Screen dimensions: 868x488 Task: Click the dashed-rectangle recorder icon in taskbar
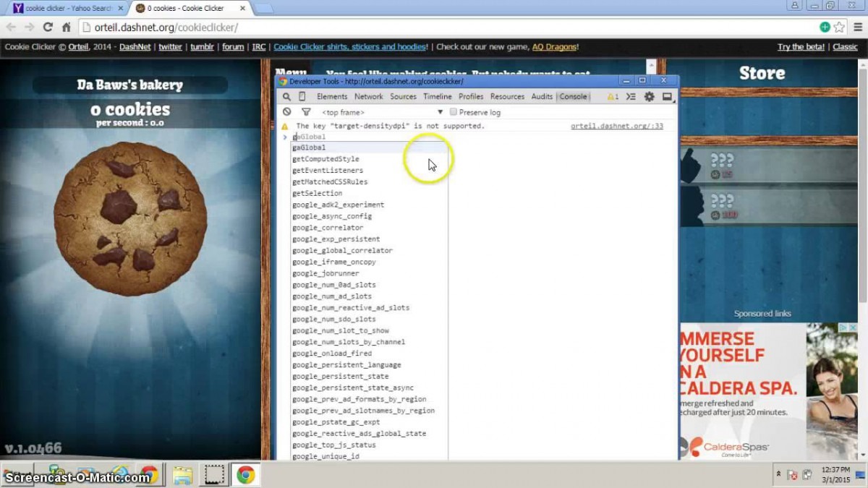pyautogui.click(x=214, y=475)
